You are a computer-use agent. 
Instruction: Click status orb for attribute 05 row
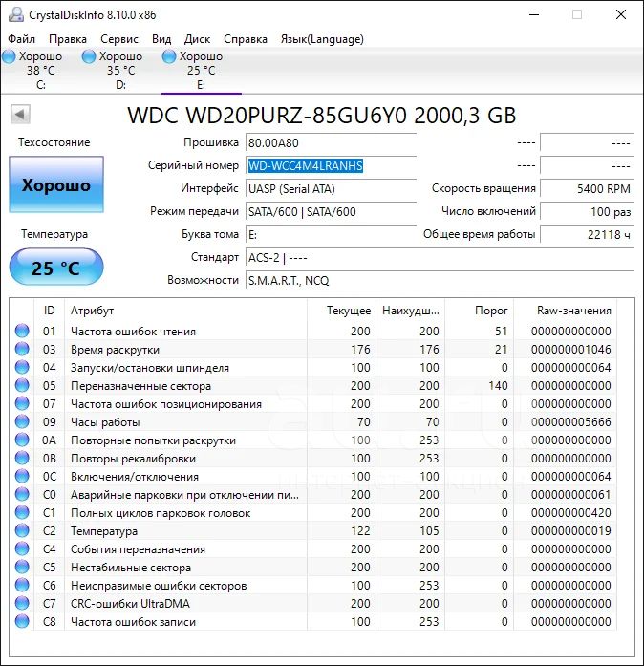(x=22, y=385)
